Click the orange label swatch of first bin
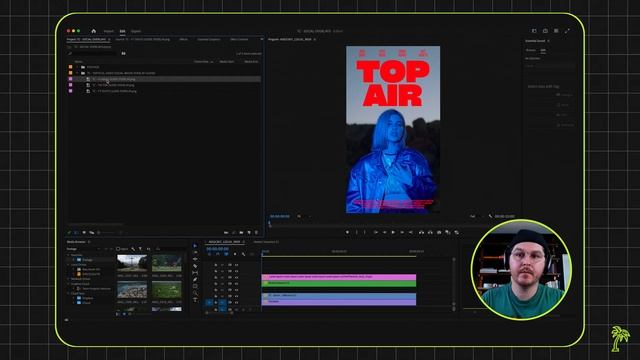640x360 pixels. [70, 67]
